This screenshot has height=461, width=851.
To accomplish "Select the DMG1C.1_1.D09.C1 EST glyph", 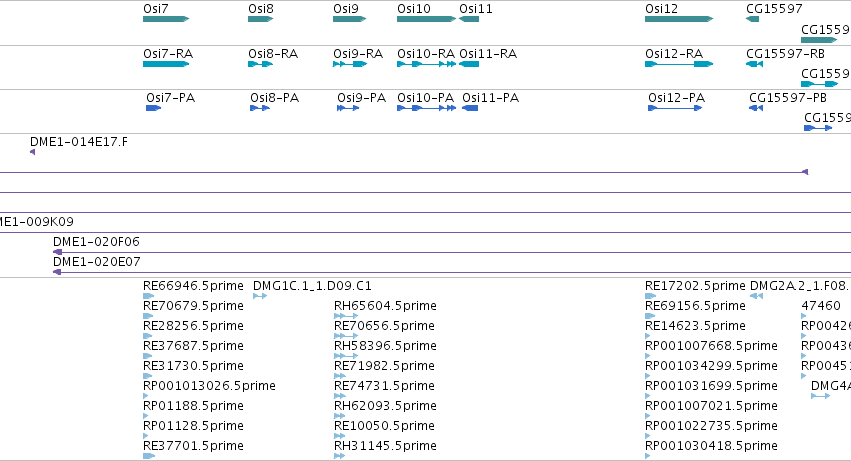I will [x=260, y=296].
